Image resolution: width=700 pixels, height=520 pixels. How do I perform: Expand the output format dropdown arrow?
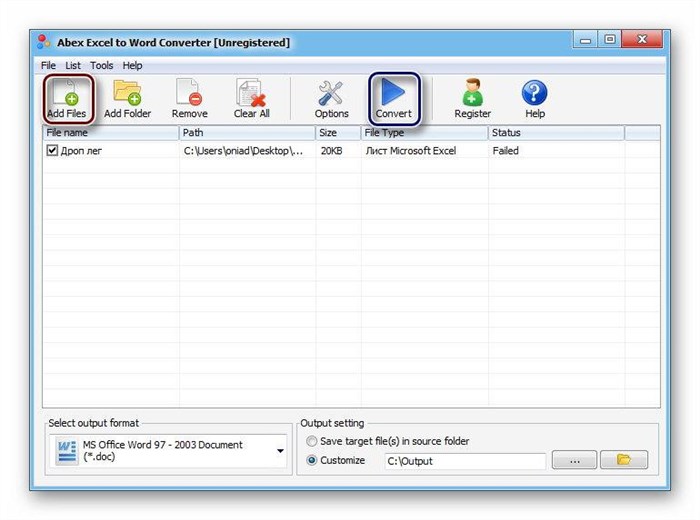tap(280, 451)
